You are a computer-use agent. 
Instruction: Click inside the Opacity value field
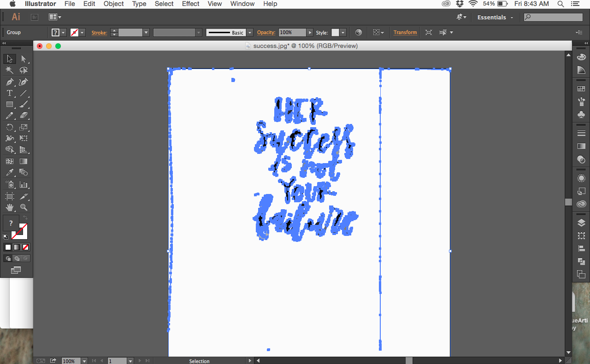point(292,32)
